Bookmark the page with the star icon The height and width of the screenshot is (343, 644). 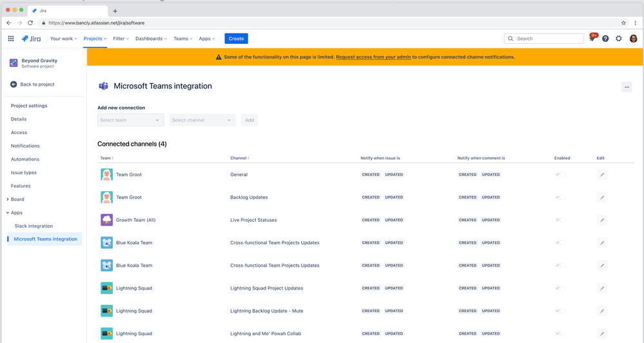(x=623, y=23)
